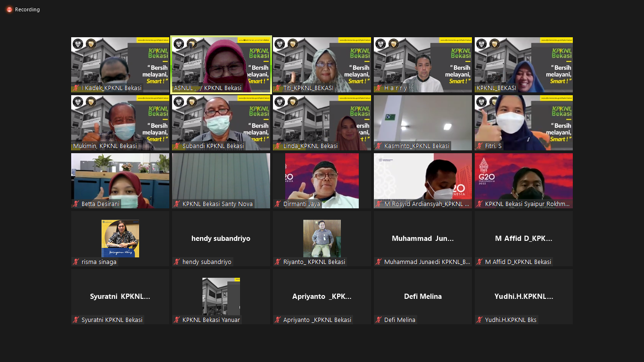
Task: Select the Syuratni KPKNL participant tile
Action: (x=120, y=296)
